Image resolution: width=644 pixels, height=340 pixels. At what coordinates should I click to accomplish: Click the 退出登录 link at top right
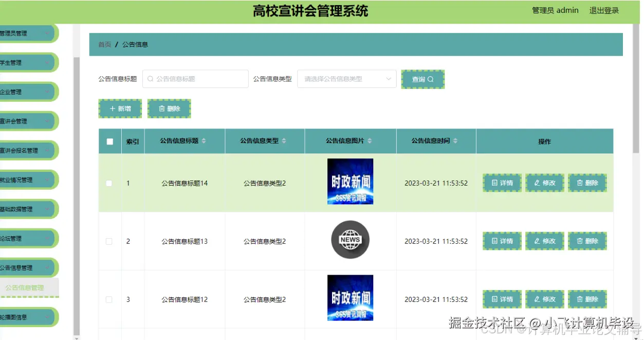coord(603,10)
